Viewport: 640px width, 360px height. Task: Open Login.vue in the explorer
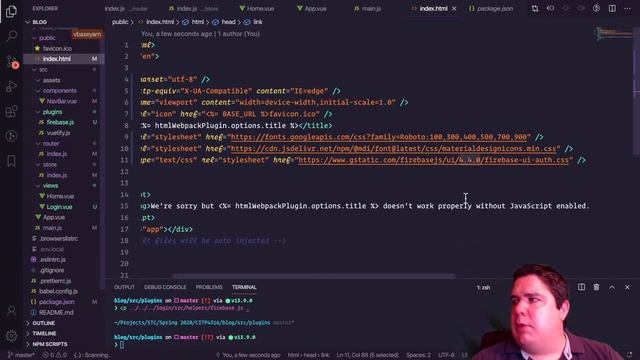click(59, 207)
